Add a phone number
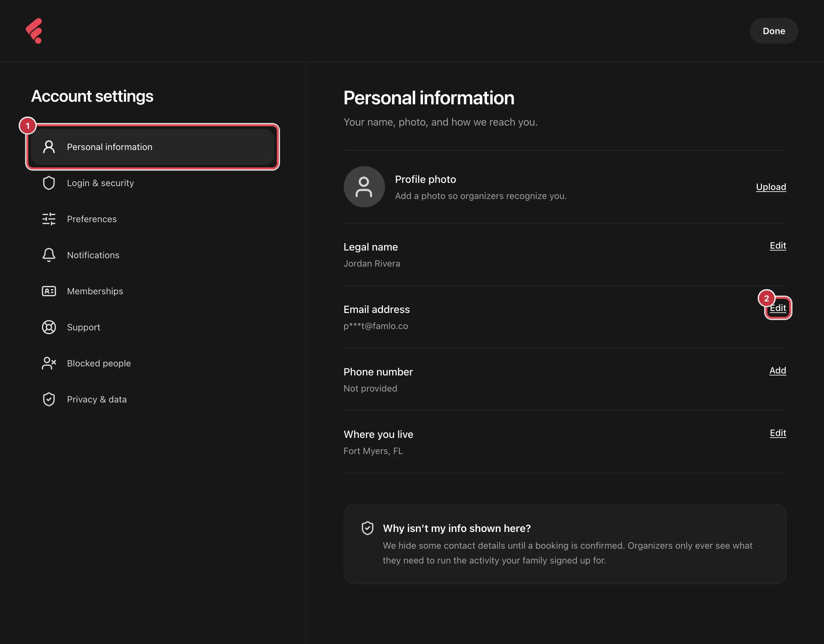 pos(778,371)
